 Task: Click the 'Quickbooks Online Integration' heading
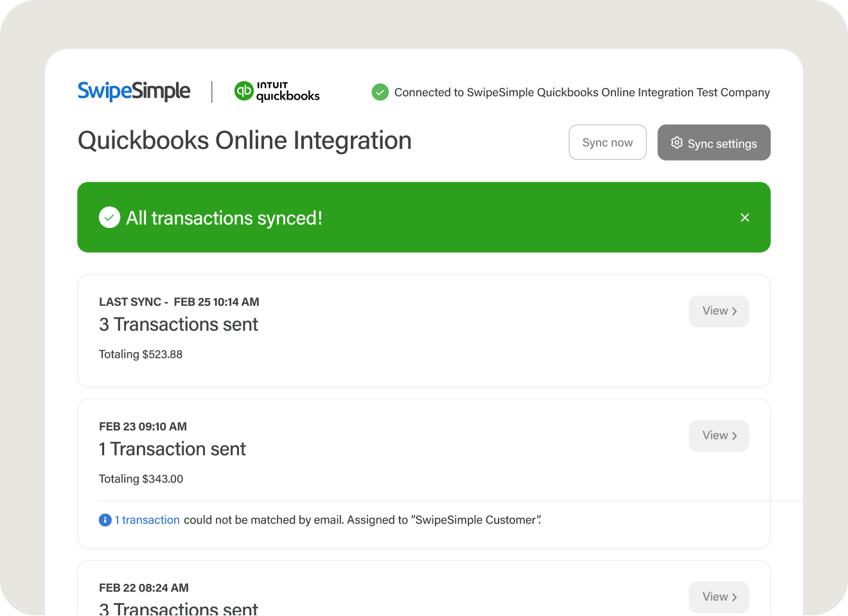(x=245, y=141)
